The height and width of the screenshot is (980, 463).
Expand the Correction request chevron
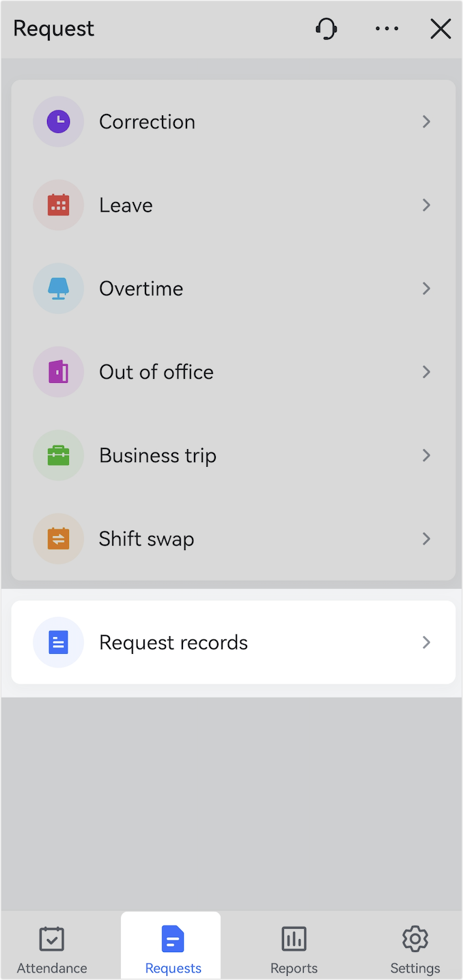click(x=426, y=121)
